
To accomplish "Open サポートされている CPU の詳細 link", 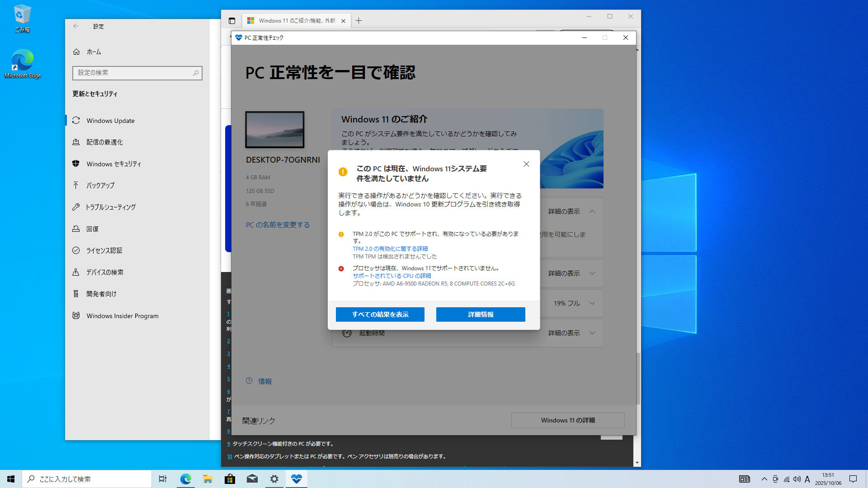I will [392, 276].
